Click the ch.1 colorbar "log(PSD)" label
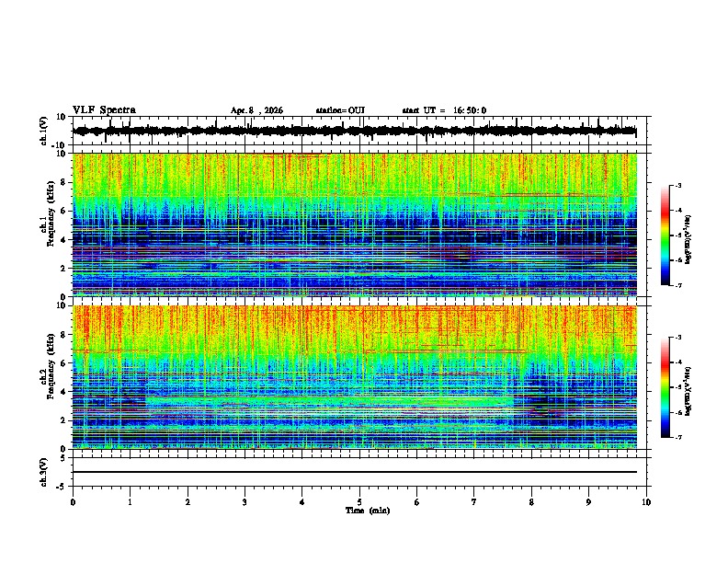 (x=688, y=239)
